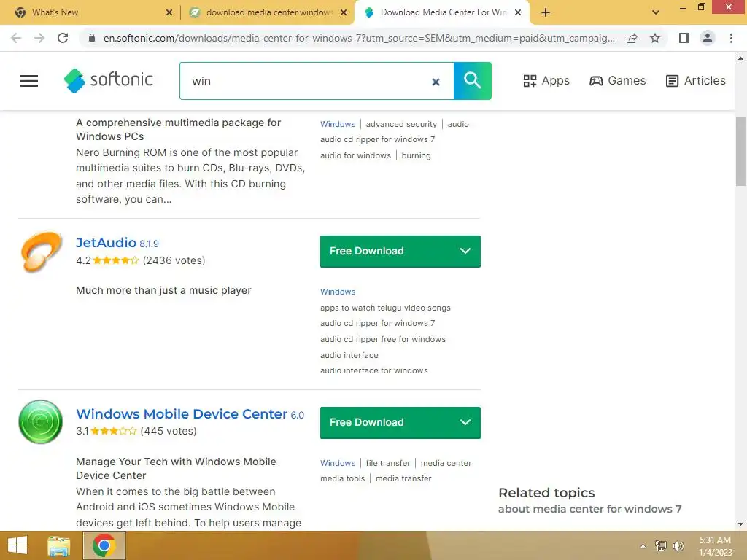Click the Chrome taskbar icon
Screen dimensions: 747x560
104,545
